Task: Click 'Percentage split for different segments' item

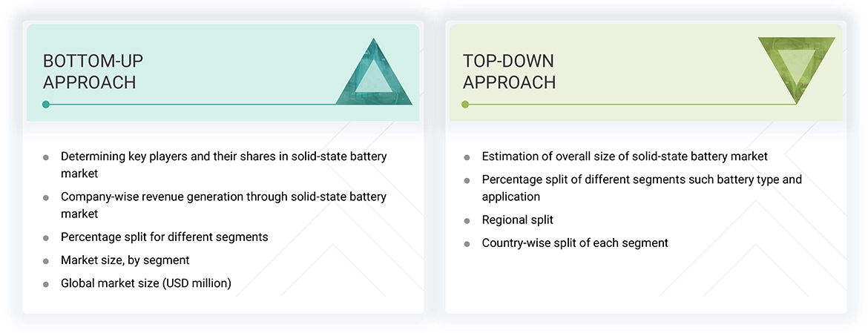Action: click(x=164, y=237)
